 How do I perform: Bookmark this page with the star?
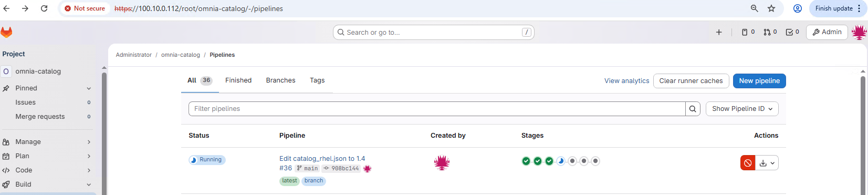pyautogui.click(x=771, y=8)
